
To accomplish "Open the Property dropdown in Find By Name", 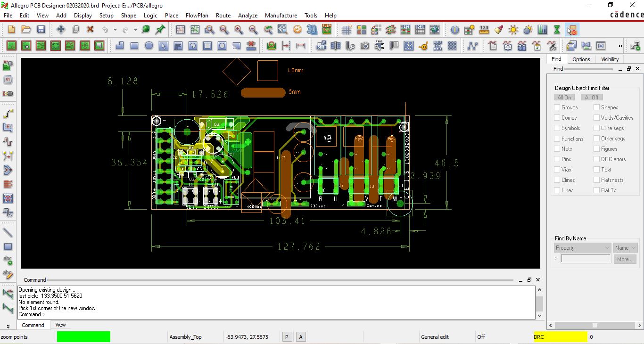I will pyautogui.click(x=583, y=248).
